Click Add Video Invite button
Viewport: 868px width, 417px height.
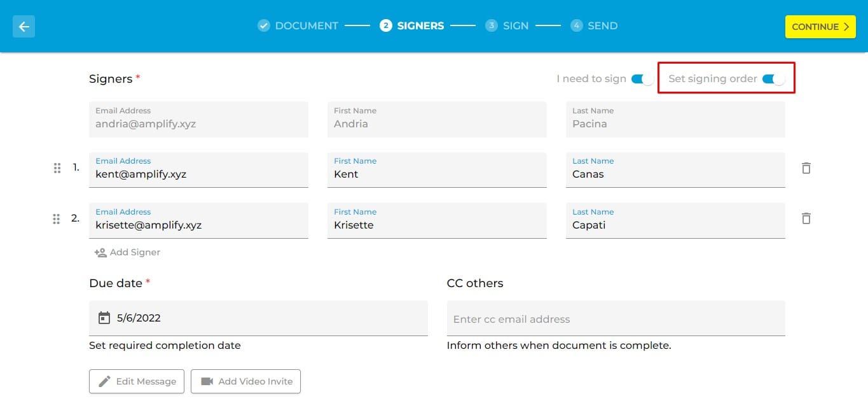click(245, 381)
